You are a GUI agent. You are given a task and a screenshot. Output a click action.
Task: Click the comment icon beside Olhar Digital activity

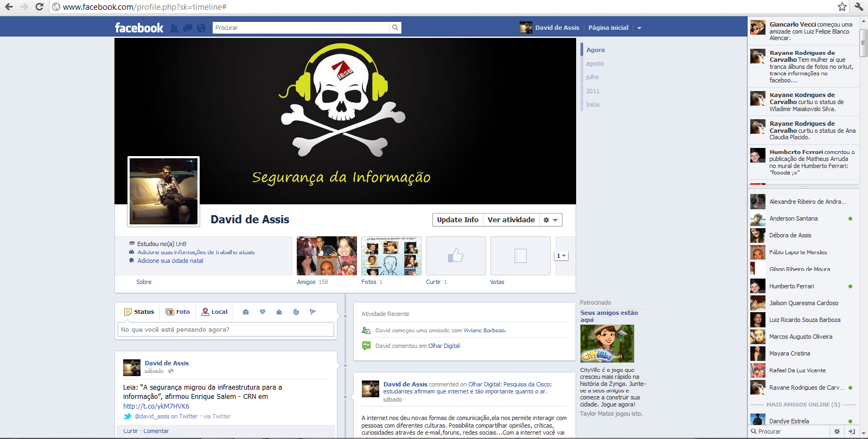[366, 346]
